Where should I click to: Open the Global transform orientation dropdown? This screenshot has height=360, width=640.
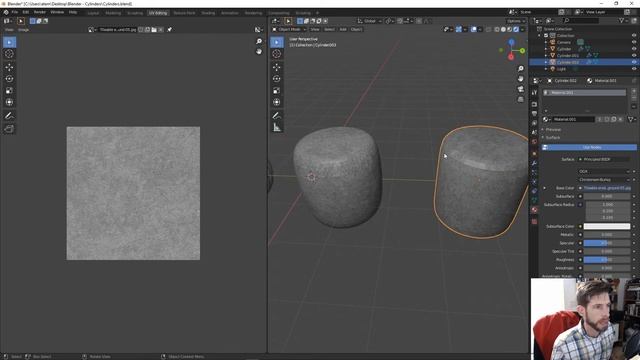(370, 21)
